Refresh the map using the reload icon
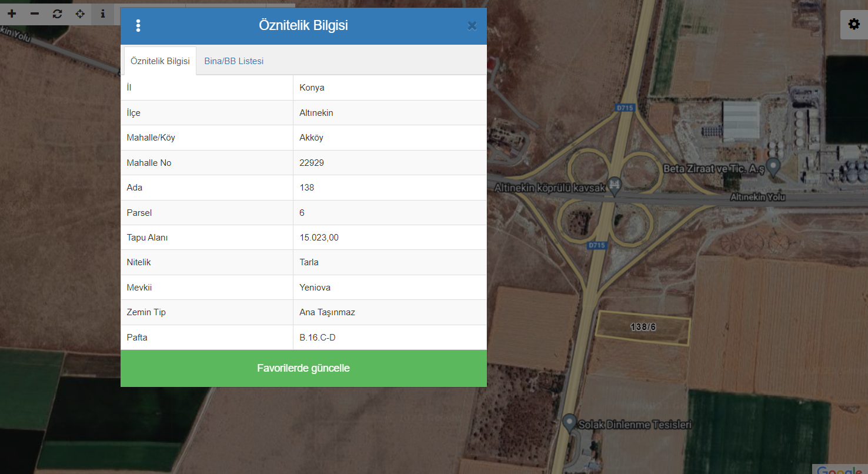 (x=57, y=14)
